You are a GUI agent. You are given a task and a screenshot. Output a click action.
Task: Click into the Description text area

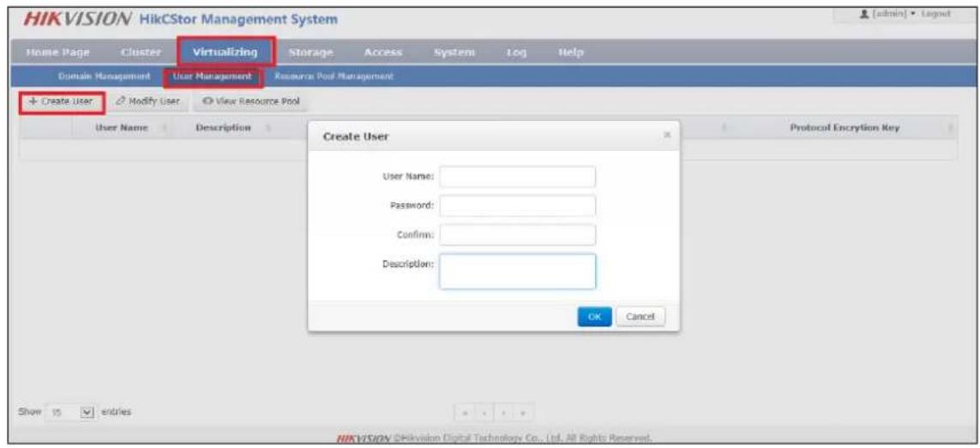point(518,272)
